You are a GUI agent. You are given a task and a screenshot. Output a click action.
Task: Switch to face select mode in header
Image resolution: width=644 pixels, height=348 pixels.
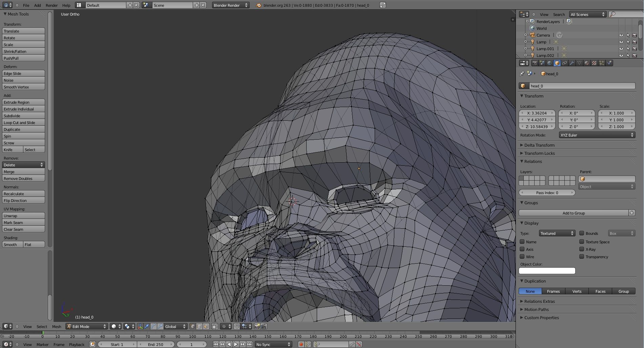206,326
